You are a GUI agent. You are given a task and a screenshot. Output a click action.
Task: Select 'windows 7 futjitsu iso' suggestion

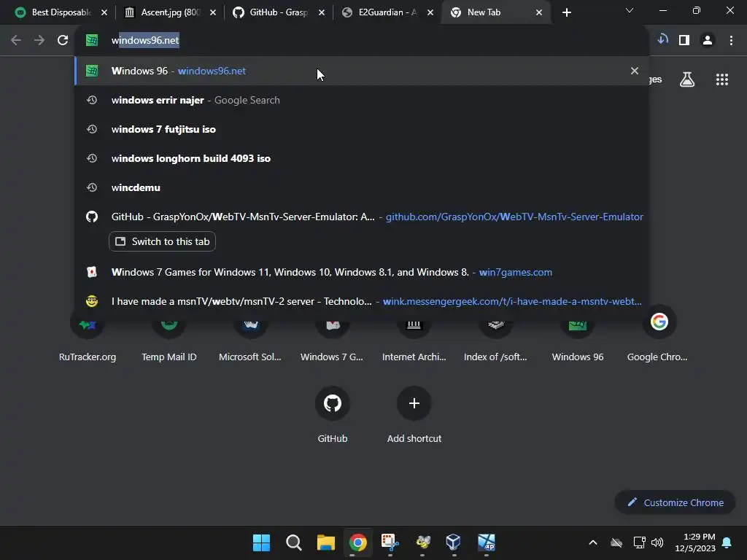[362, 129]
